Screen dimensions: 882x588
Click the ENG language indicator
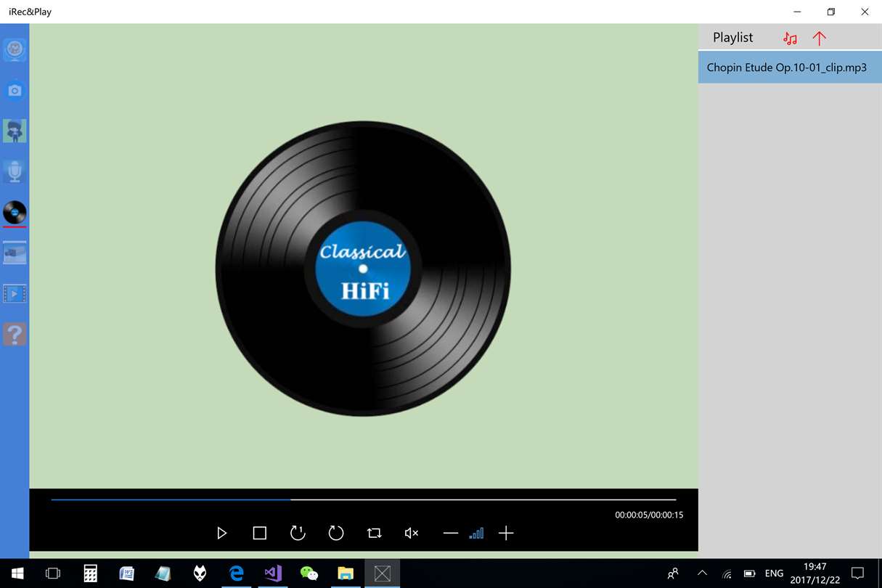(x=775, y=573)
